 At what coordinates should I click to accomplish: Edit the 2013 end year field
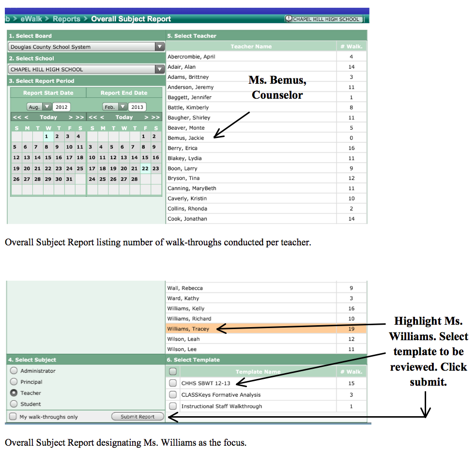137,107
